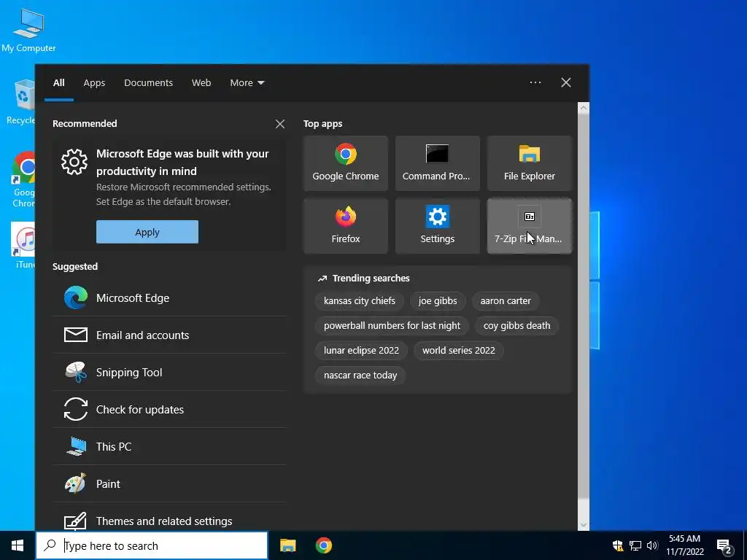Screen dimensions: 747x560
Task: Open iTunes desktop shortcut
Action: click(x=21, y=245)
